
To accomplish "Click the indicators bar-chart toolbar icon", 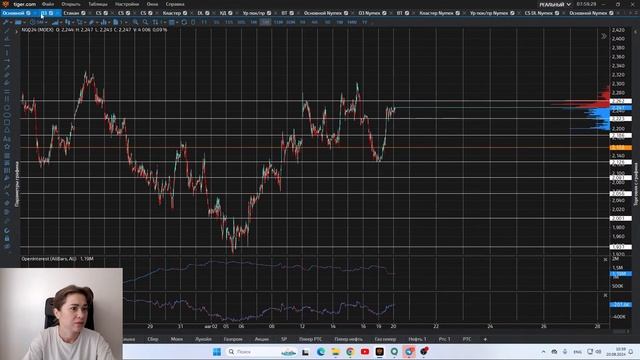I will (104, 22).
